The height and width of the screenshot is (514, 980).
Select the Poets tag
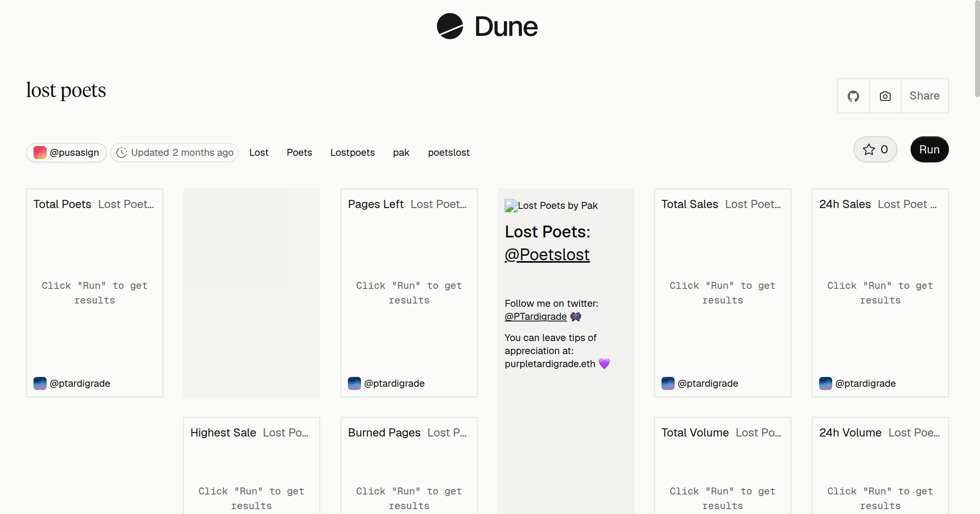299,153
